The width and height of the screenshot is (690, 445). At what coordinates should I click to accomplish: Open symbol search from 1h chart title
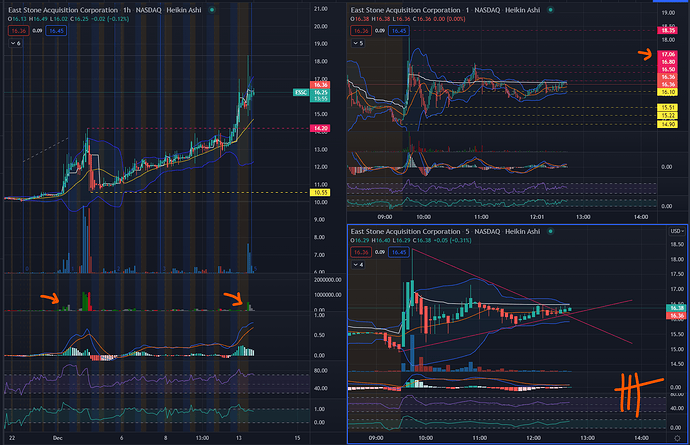pyautogui.click(x=63, y=10)
